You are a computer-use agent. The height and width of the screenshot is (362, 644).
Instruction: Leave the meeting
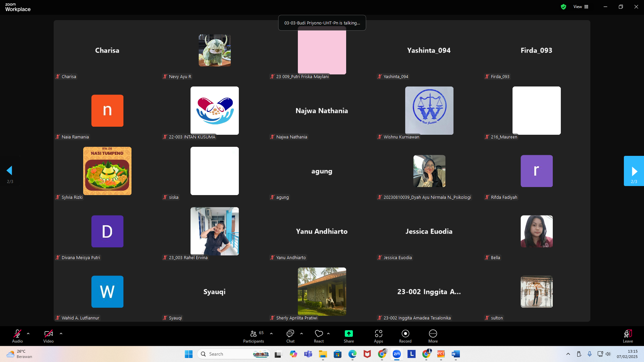pyautogui.click(x=628, y=336)
